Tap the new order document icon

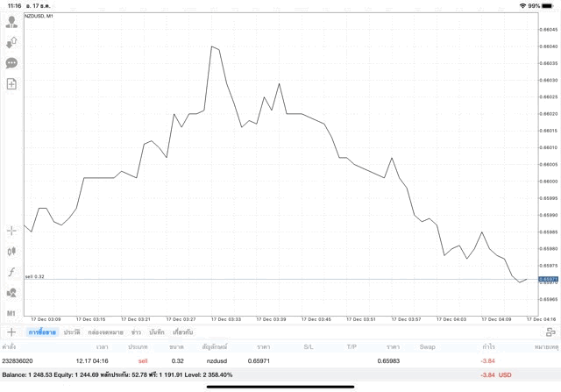(11, 84)
